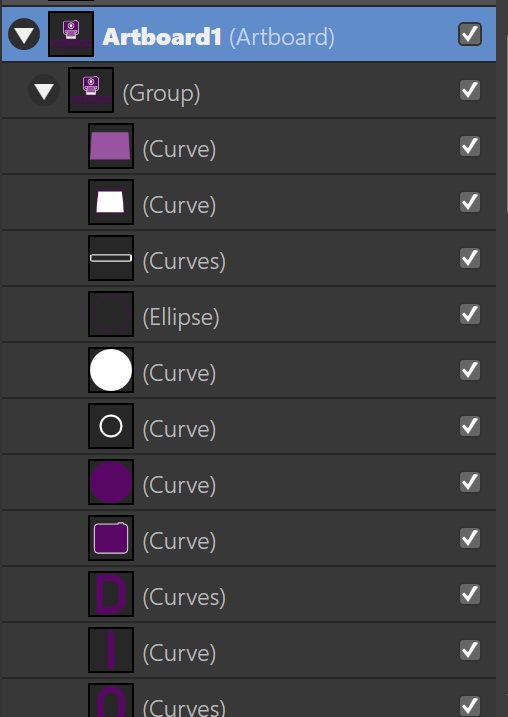This screenshot has height=717, width=508.
Task: Select the letter D Curves layer
Action: pyautogui.click(x=249, y=594)
